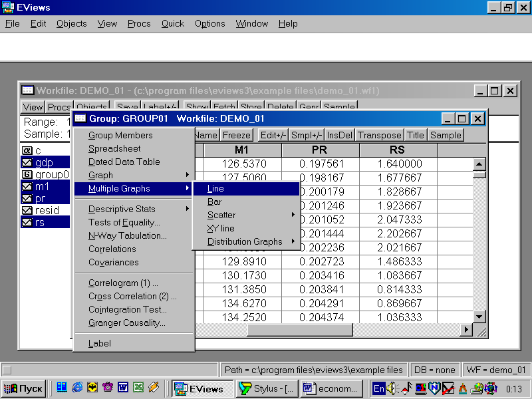The height and width of the screenshot is (399, 532).
Task: Launch Excel from the quick launch bar
Action: pos(138,387)
